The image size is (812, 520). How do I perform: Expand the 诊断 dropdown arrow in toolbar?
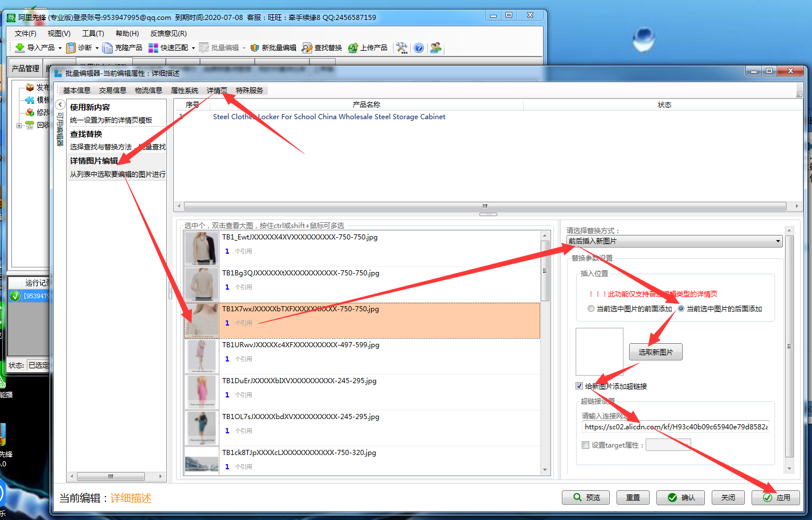(x=96, y=48)
